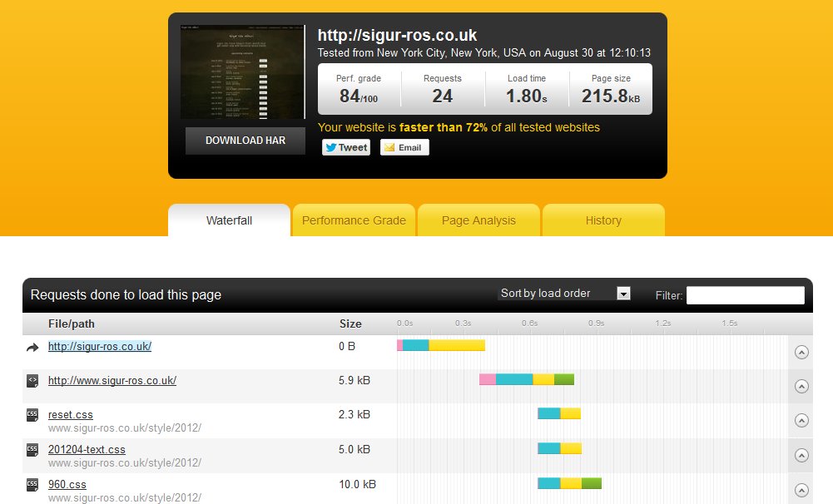
Task: Click the Download HAR button
Action: pyautogui.click(x=245, y=141)
